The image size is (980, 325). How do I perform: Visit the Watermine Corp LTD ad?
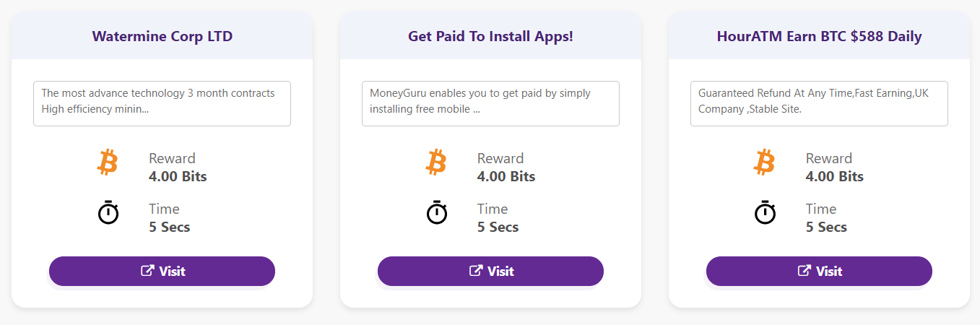coord(162,271)
